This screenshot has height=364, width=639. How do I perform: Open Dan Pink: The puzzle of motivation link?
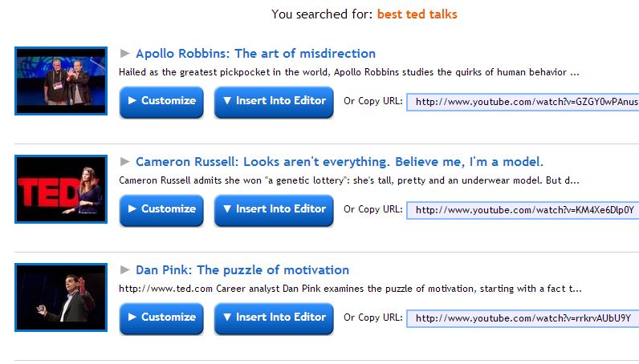click(x=242, y=270)
